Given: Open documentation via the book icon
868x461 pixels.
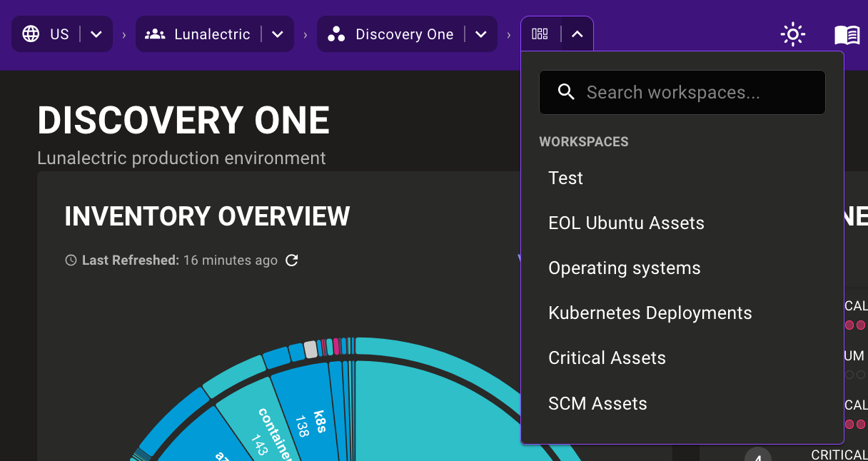Looking at the screenshot, I should 847,34.
